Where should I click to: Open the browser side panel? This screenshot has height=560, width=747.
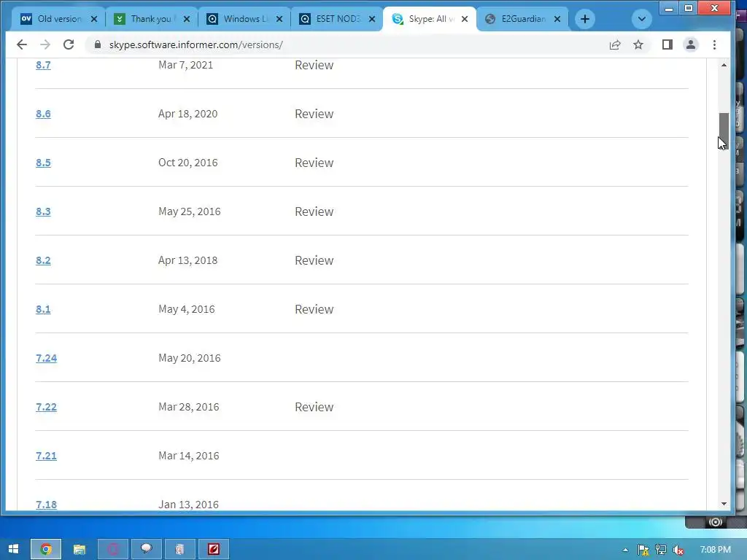point(667,44)
